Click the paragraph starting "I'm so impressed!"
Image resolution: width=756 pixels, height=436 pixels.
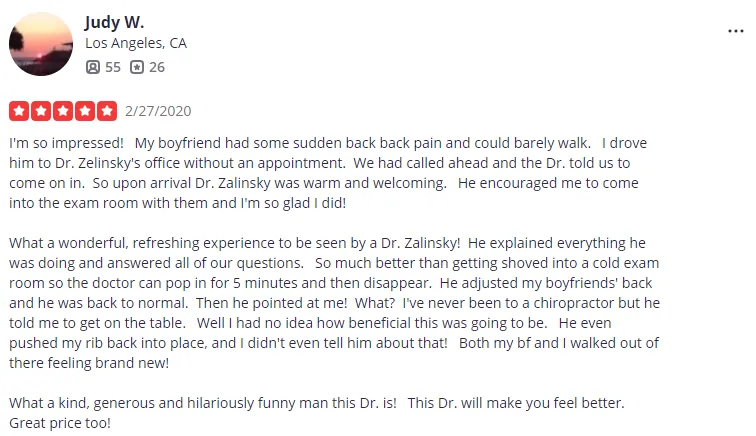pyautogui.click(x=328, y=173)
